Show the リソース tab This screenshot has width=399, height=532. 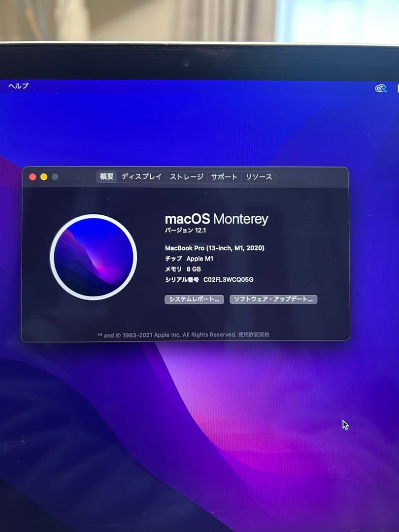tap(259, 177)
